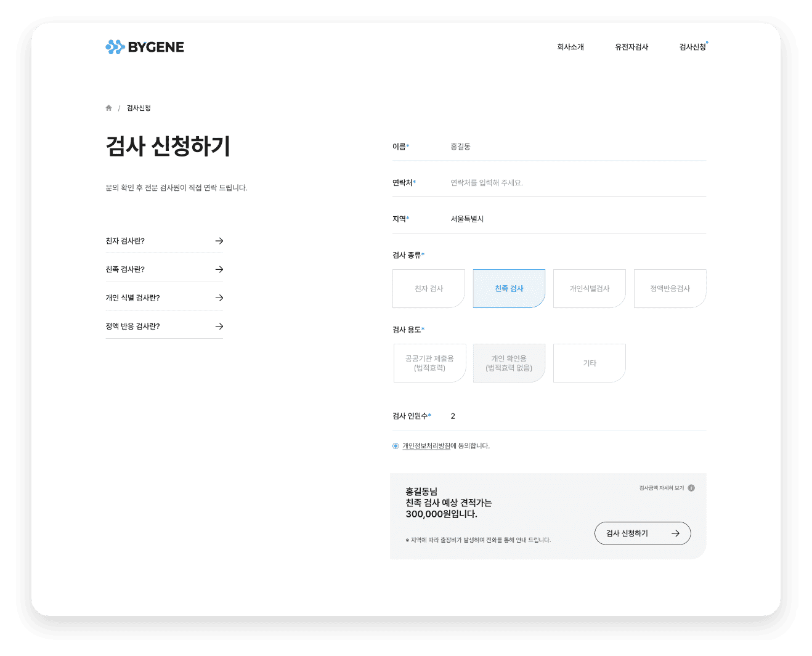The height and width of the screenshot is (656, 812).
Task: Click the arrow next to 친자 검사란?
Action: 219,241
